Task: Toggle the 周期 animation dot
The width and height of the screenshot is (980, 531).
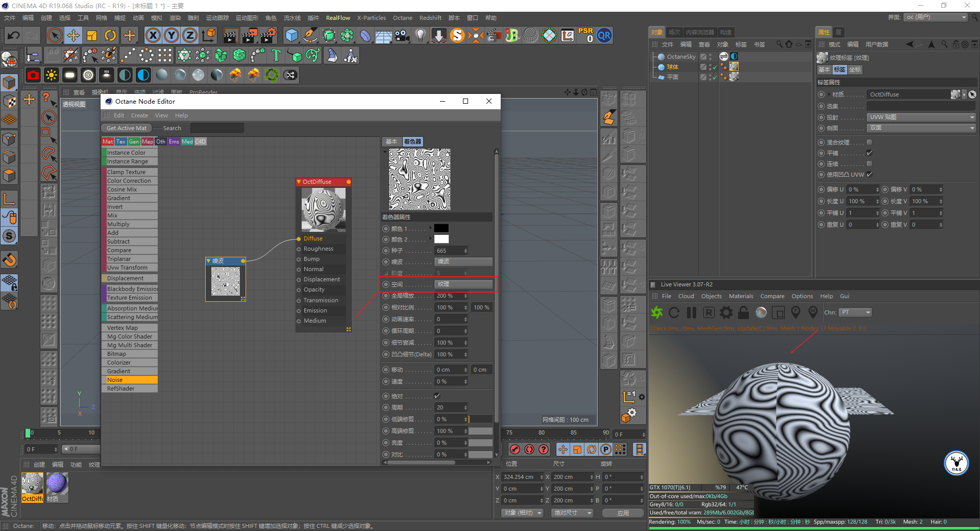Action: coord(386,407)
